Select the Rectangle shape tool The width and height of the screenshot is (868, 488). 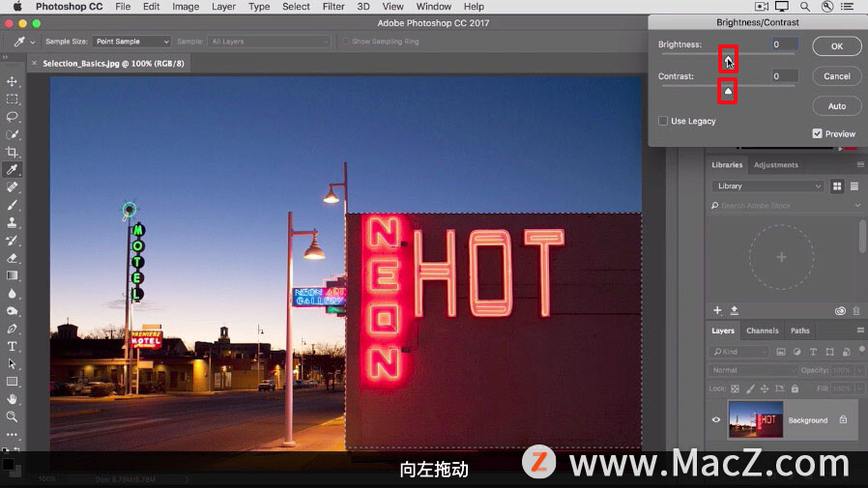pos(12,381)
